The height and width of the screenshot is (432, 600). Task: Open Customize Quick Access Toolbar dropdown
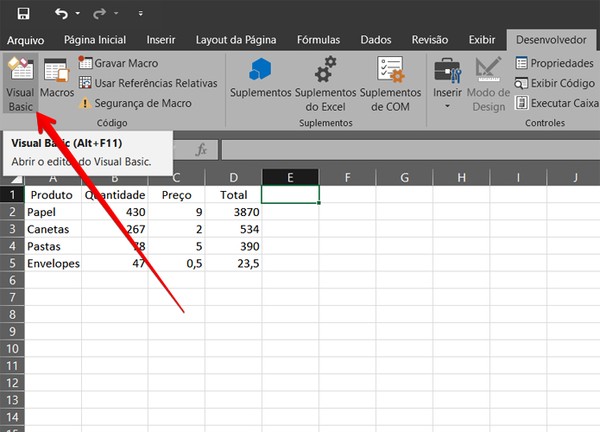140,13
